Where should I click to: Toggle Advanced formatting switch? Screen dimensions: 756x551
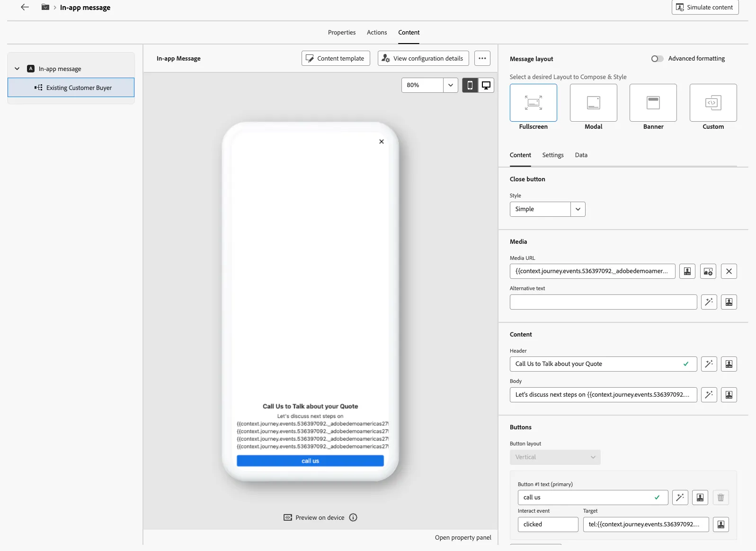(657, 59)
